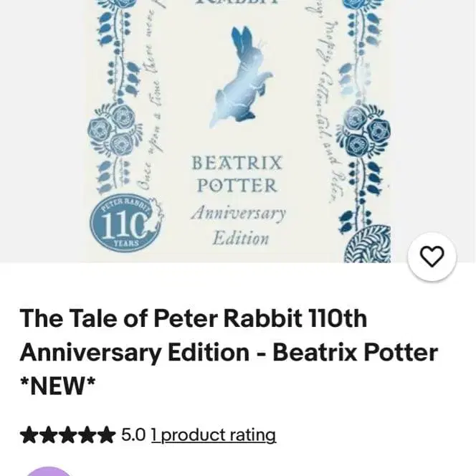
Task: Open the Peter Rabbit 110th Anniversary listing title
Action: tap(229, 351)
